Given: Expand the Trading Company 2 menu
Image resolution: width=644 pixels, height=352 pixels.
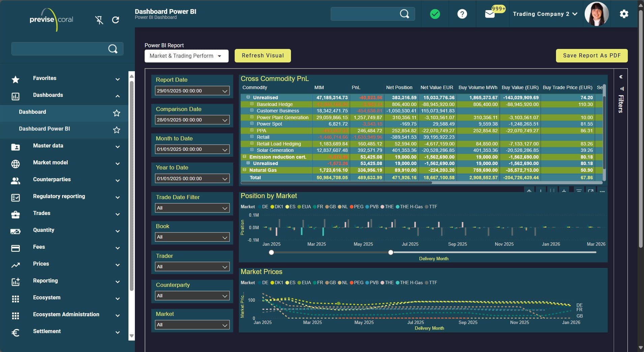Looking at the screenshot, I should (545, 14).
